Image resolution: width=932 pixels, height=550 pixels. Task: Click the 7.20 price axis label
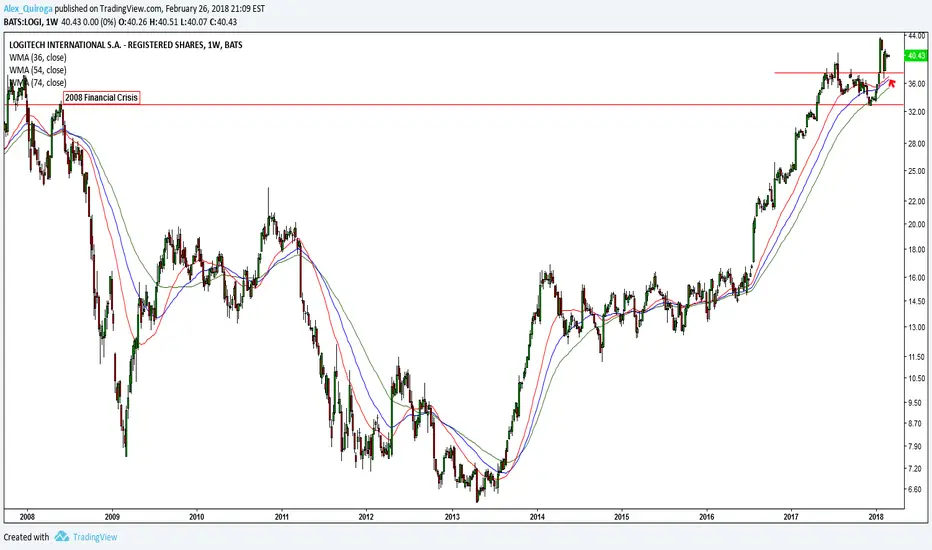tap(917, 469)
